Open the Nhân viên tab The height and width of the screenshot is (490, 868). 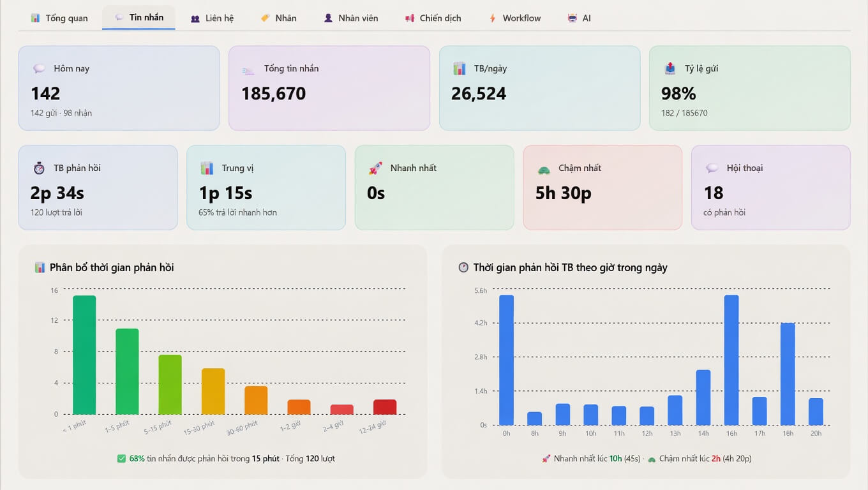pos(351,18)
